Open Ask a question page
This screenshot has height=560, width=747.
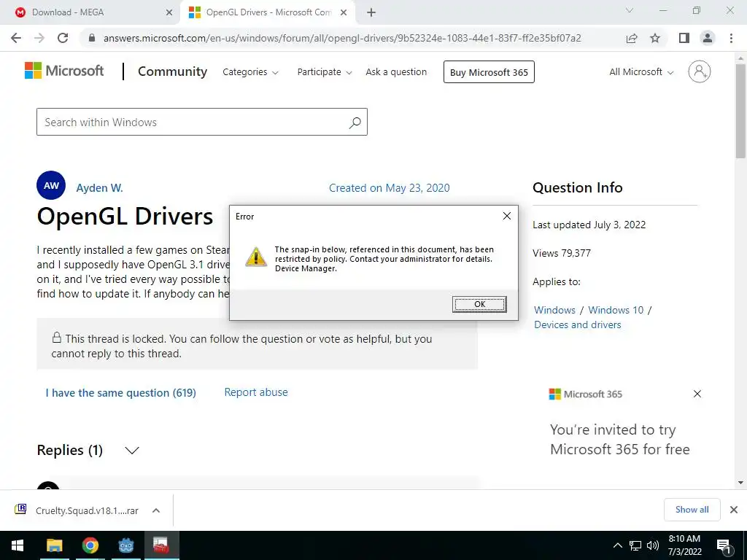[396, 72]
